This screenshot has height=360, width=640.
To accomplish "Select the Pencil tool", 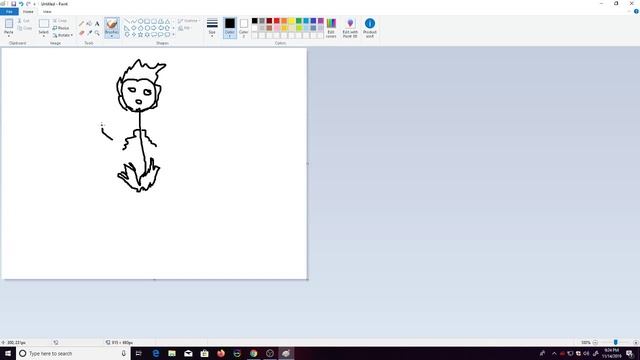I will click(x=81, y=24).
